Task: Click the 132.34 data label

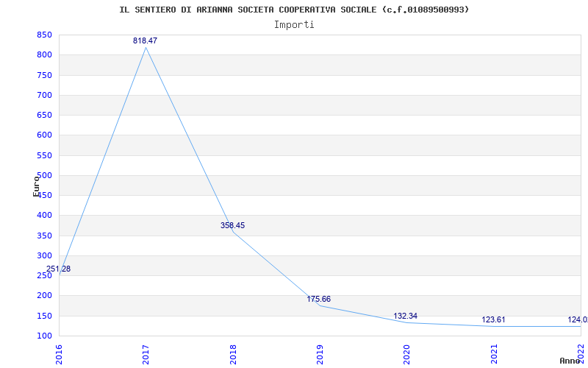Action: tap(406, 316)
